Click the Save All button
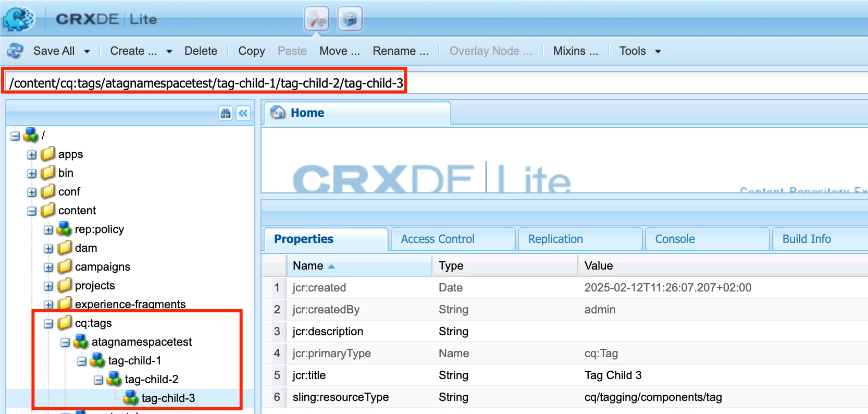The image size is (868, 414). 54,51
